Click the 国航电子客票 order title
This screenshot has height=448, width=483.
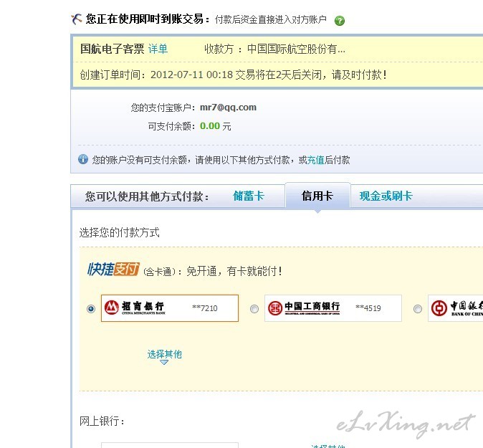(x=112, y=49)
